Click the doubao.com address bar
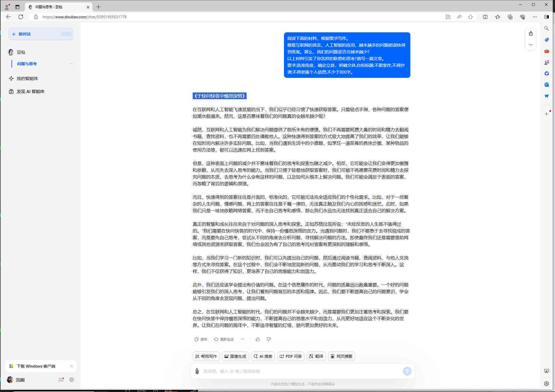The image size is (555, 392). 239,17
